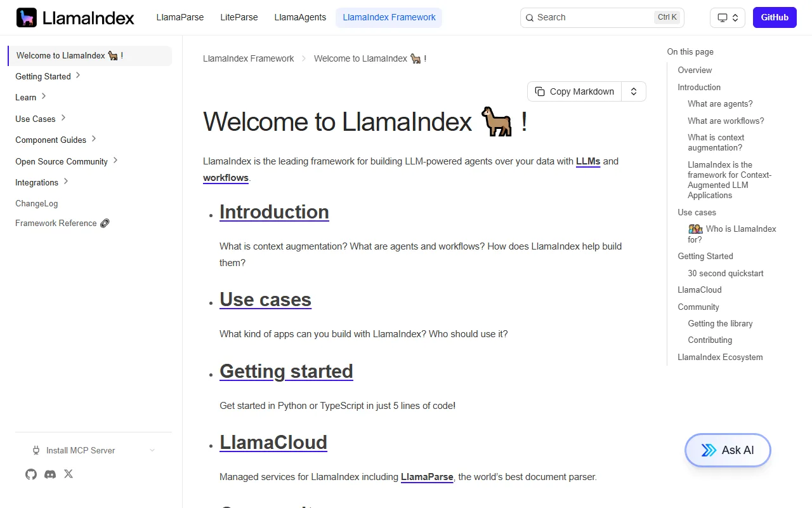Click LlamaIndex Framework breadcrumb
The width and height of the screenshot is (812, 508).
249,58
